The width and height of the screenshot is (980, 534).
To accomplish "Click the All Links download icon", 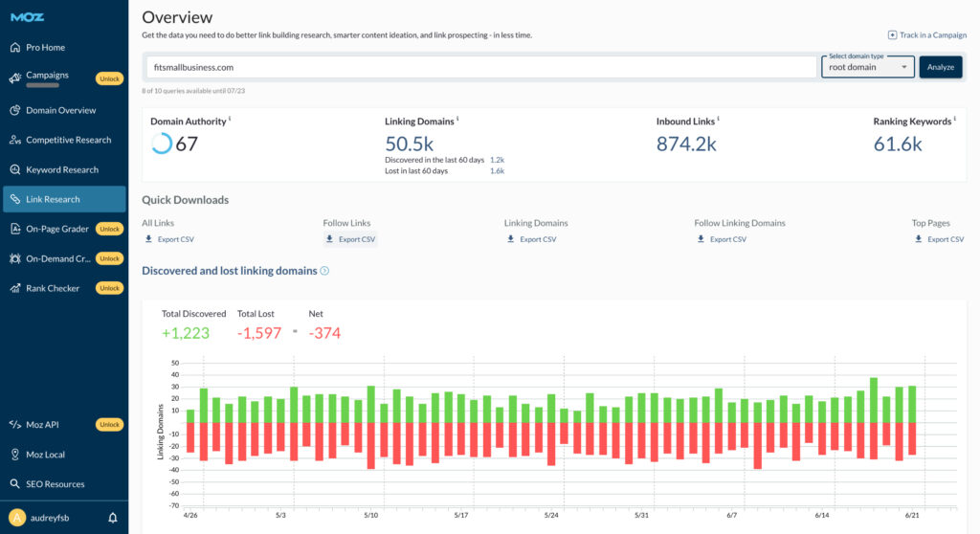I will coord(148,239).
